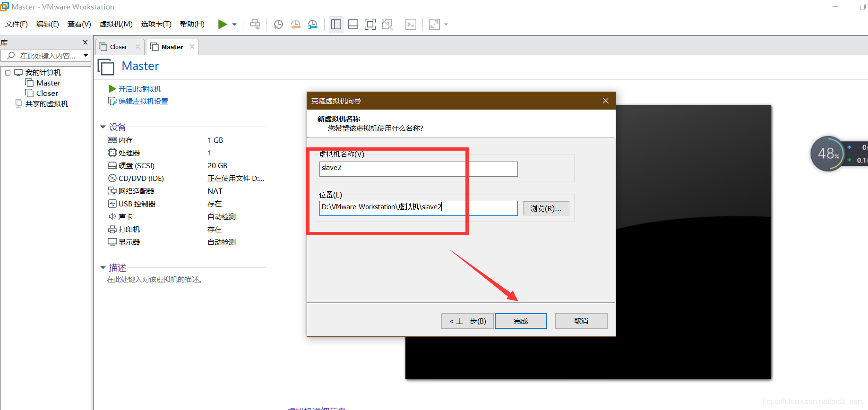
Task: Click the Unity mode icon
Action: click(x=387, y=24)
